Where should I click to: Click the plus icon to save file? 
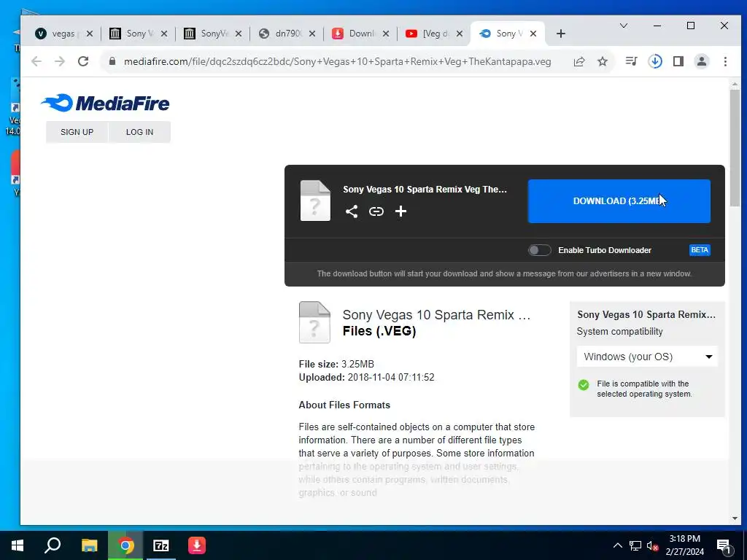coord(400,211)
